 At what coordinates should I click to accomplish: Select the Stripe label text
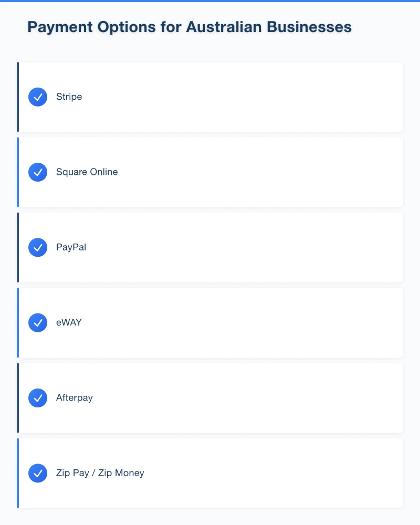click(x=69, y=97)
